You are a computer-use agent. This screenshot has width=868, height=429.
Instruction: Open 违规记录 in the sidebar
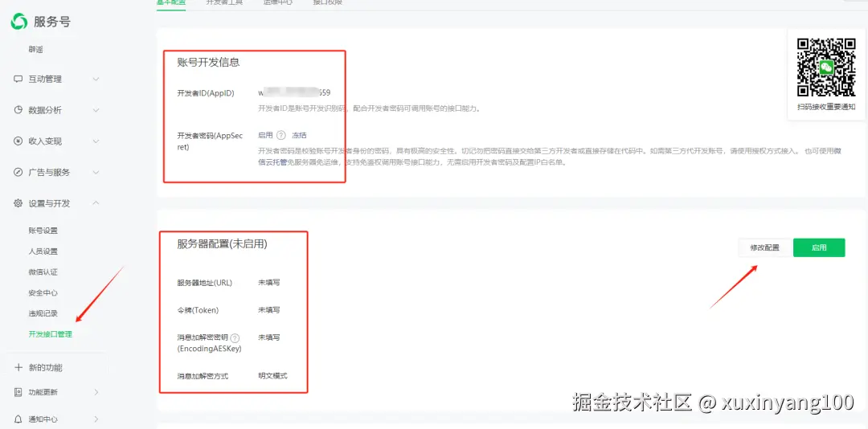pyautogui.click(x=43, y=313)
